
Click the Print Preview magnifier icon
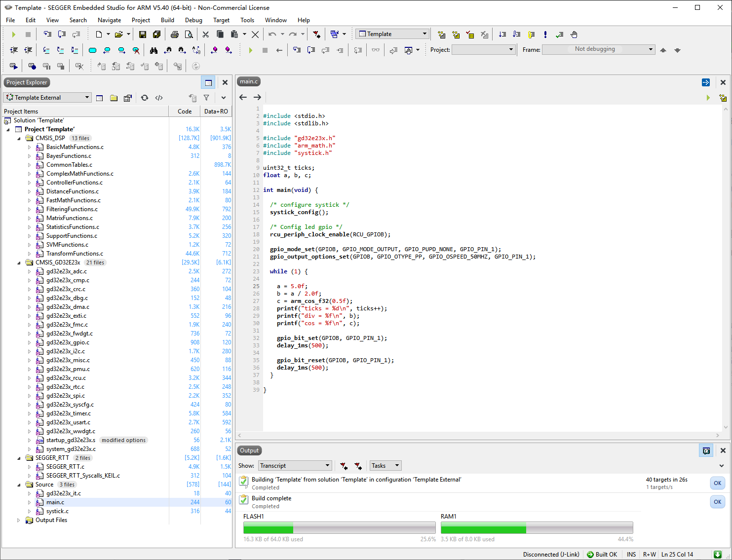coord(189,35)
